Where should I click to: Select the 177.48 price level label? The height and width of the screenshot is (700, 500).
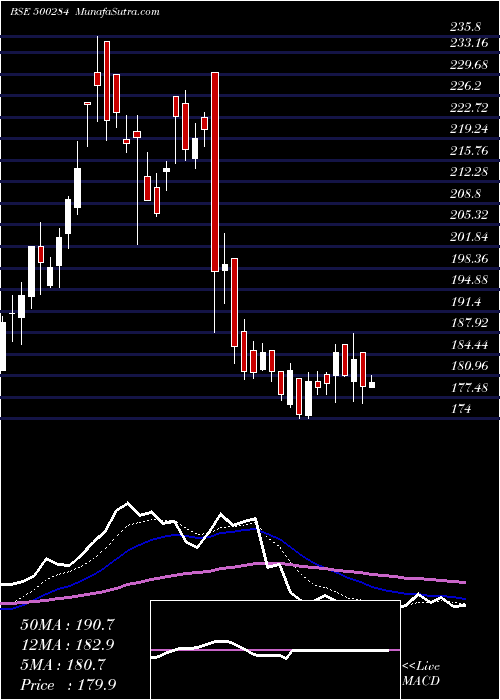468,387
